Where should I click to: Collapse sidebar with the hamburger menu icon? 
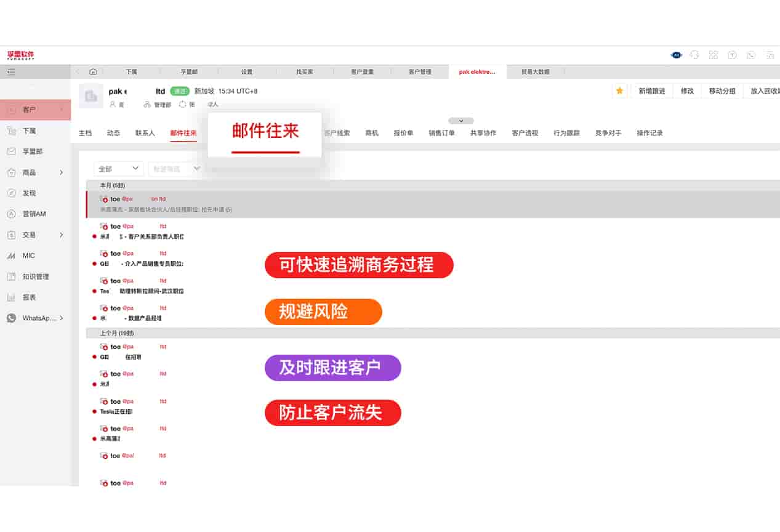tap(11, 72)
